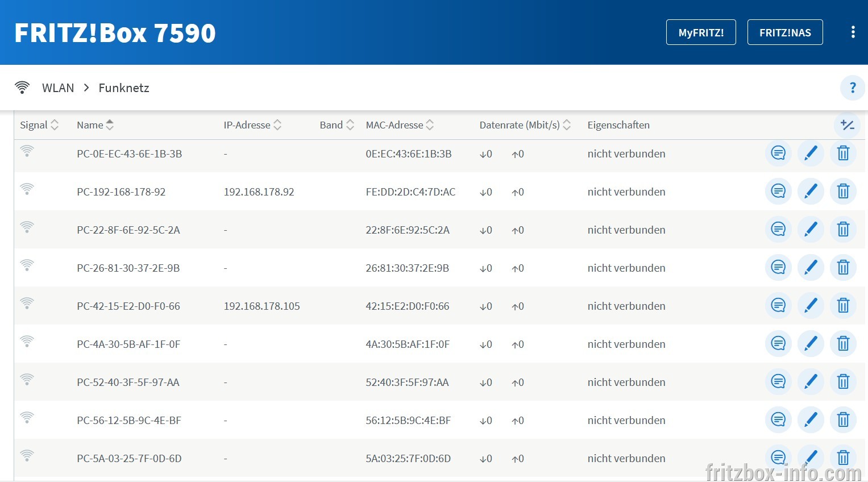View details of PC-26-81-30-37-2E-9B
868x482 pixels.
(778, 268)
